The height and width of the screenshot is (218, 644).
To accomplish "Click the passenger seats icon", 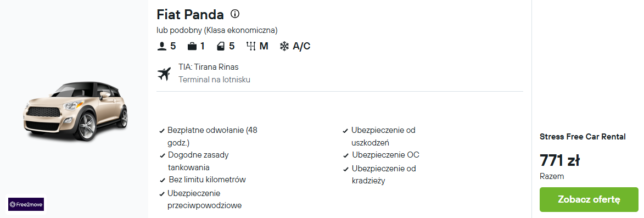I will (161, 46).
